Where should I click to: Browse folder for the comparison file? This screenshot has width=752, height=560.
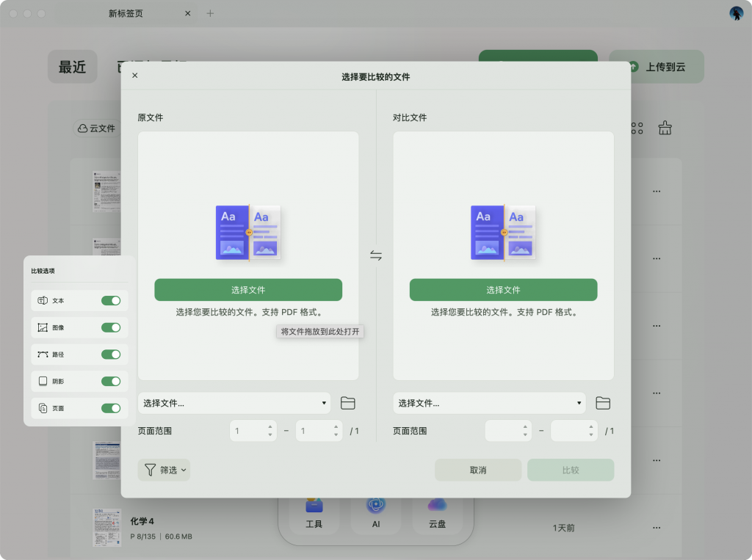(603, 403)
